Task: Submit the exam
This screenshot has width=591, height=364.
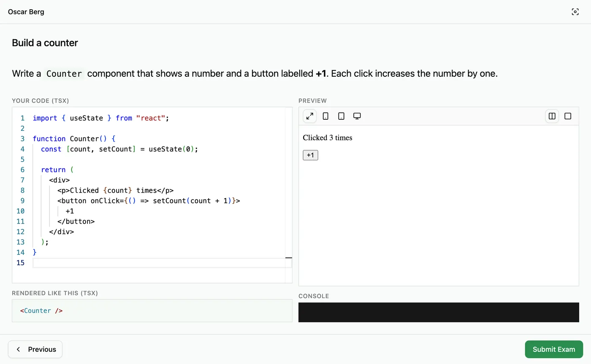Action: coord(554,349)
